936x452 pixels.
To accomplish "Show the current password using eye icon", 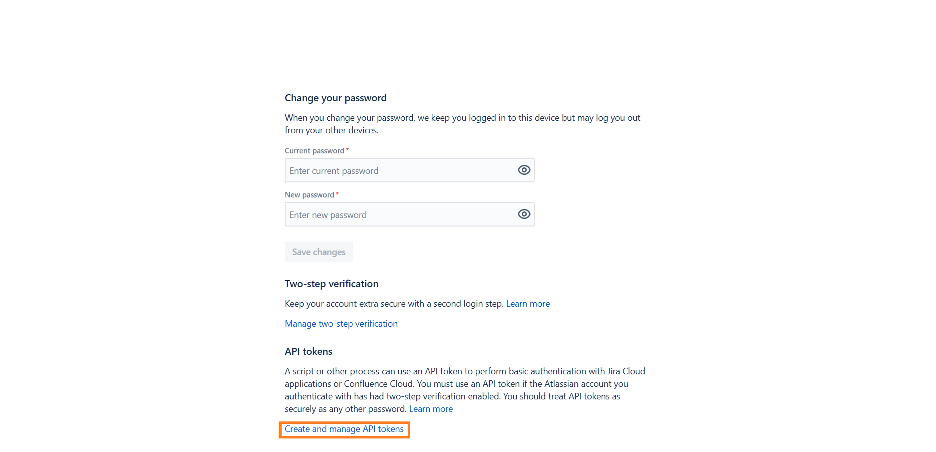I will coord(523,170).
